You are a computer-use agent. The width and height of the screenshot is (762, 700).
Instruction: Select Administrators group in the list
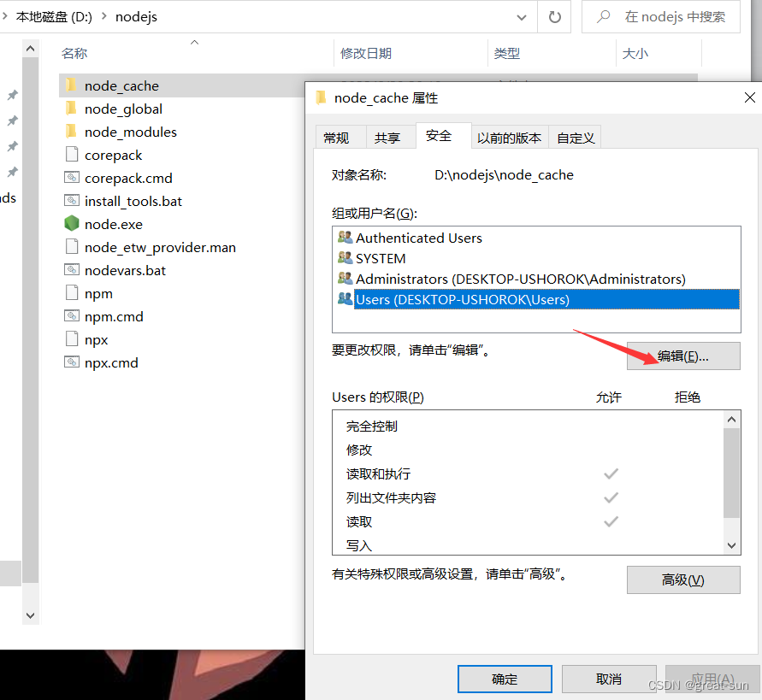[x=520, y=279]
